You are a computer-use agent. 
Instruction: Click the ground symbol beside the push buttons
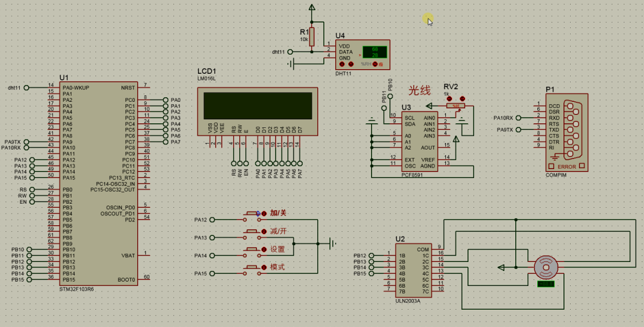pyautogui.click(x=332, y=243)
